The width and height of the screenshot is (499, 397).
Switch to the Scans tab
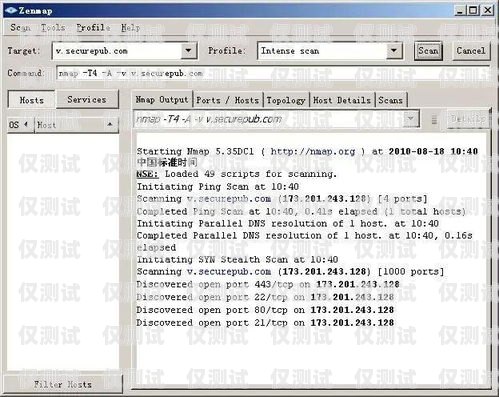pyautogui.click(x=391, y=100)
